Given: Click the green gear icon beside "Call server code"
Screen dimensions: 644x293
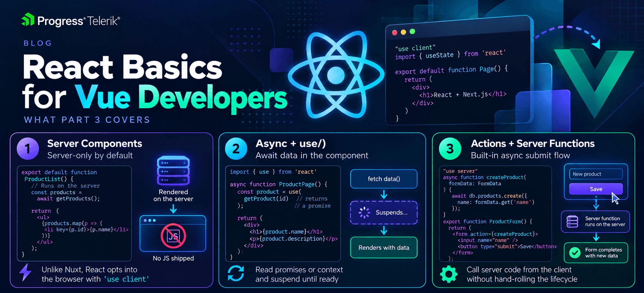Looking at the screenshot, I should point(449,274).
